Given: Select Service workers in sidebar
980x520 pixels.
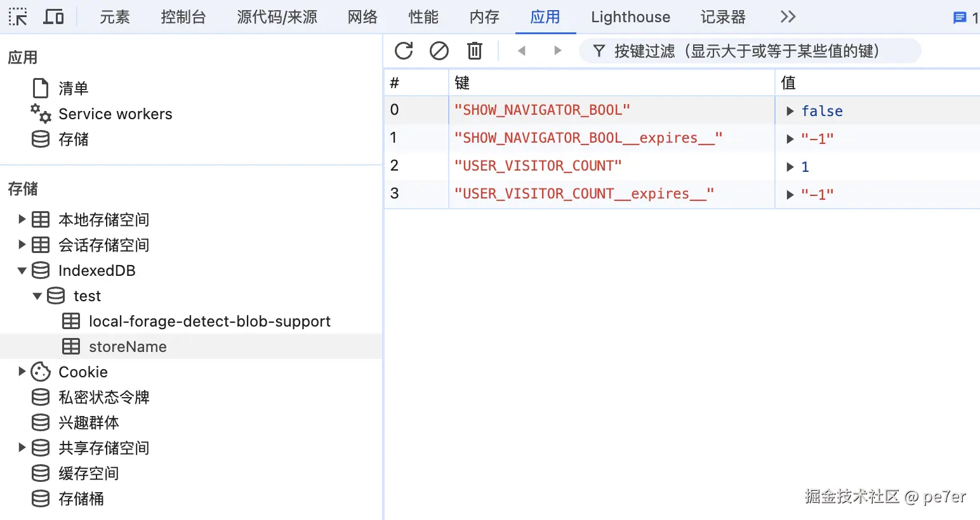Looking at the screenshot, I should tap(116, 114).
